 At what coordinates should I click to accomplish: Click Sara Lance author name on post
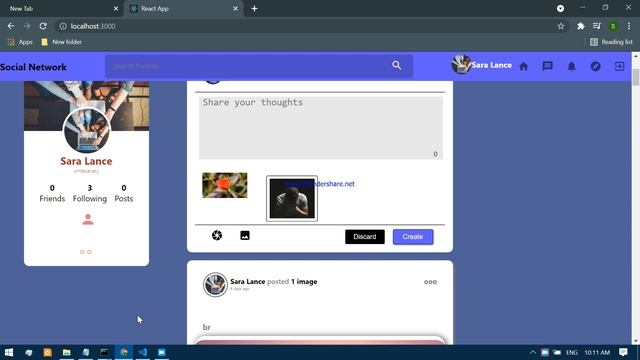point(247,281)
